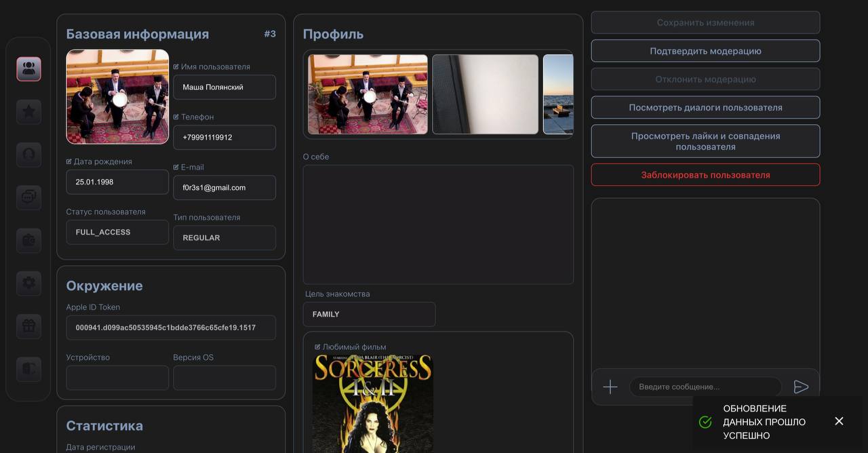Click Посмотреть диалоги пользователя button

[x=705, y=107]
